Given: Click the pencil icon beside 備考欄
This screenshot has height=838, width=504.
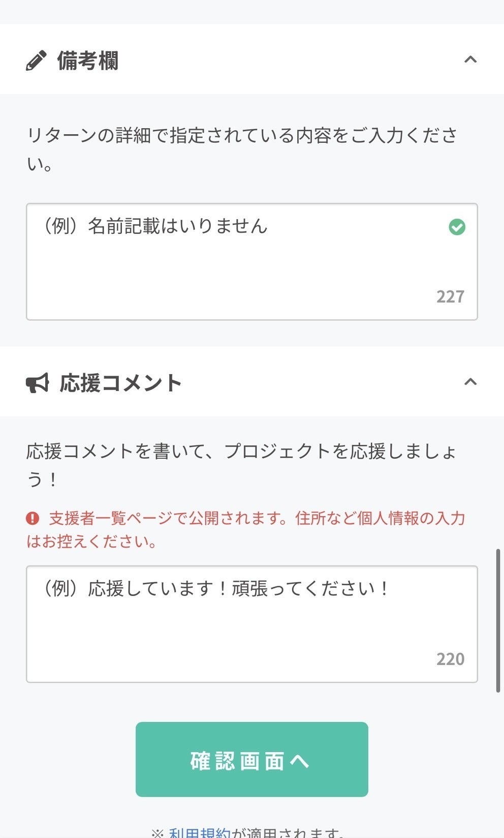Looking at the screenshot, I should coord(36,61).
